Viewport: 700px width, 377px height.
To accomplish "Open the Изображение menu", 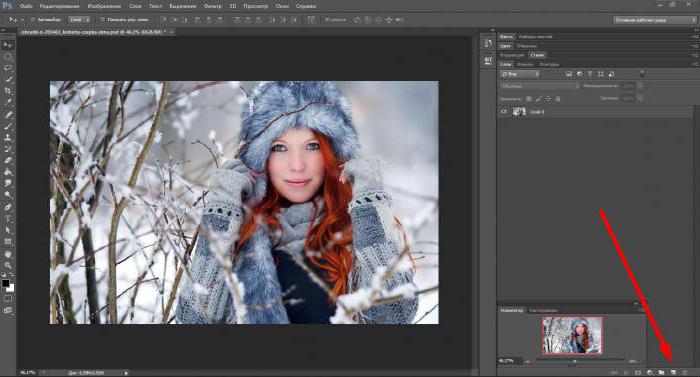I will click(104, 6).
